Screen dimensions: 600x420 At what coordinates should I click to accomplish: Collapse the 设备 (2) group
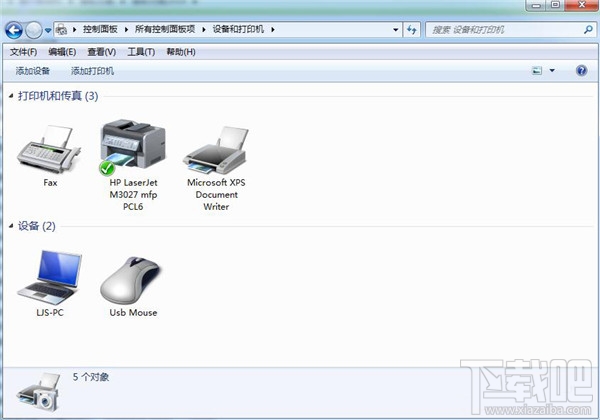coord(11,226)
